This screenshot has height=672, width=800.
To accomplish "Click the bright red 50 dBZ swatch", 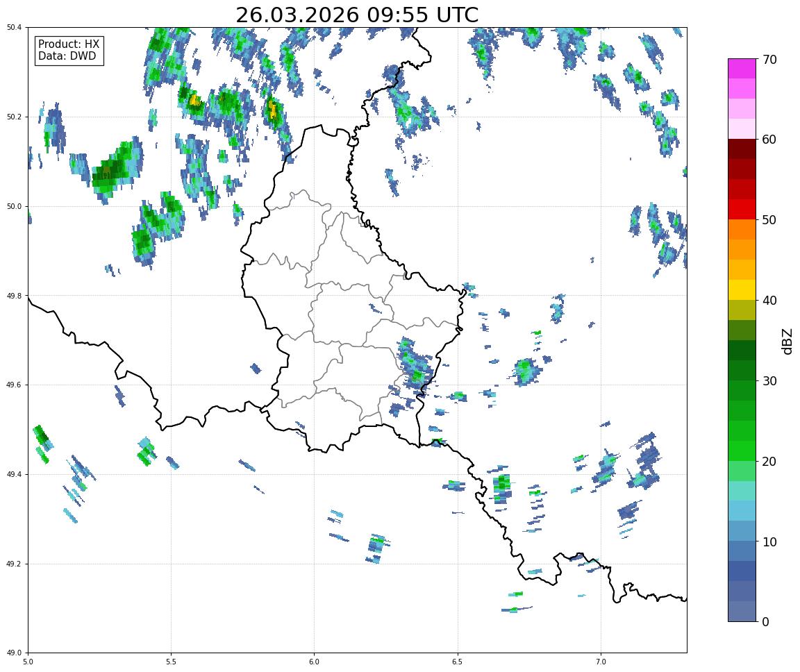I will pos(742,209).
